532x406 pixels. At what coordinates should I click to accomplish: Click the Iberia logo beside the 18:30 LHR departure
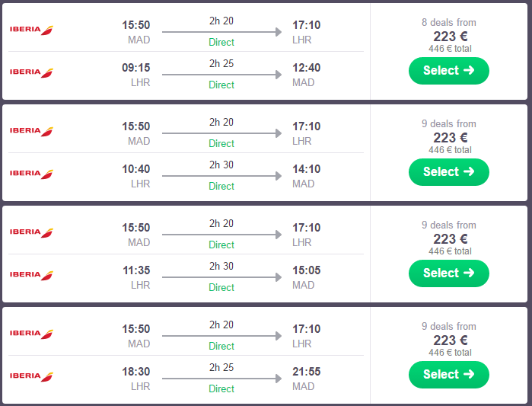(31, 376)
